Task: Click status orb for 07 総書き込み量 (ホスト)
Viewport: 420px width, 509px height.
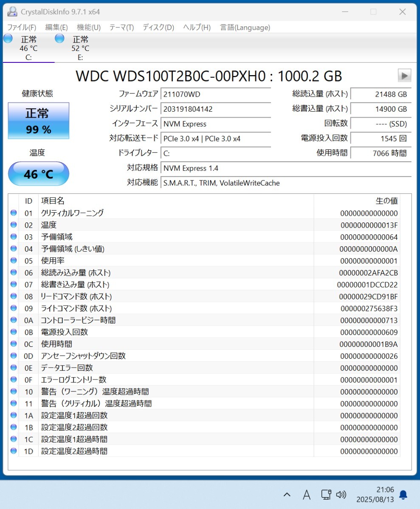Action: 14,284
